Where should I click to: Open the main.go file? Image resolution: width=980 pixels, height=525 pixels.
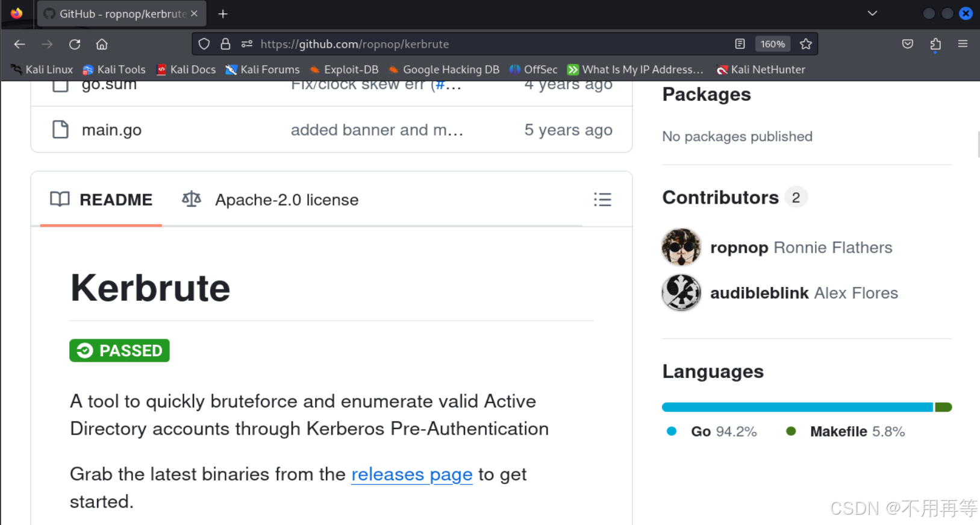[111, 130]
